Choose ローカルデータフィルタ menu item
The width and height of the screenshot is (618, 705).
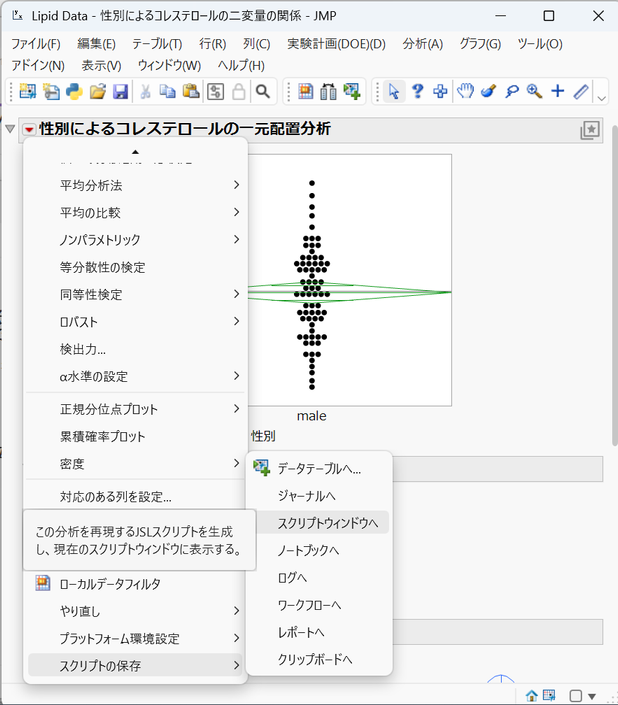coord(134,584)
